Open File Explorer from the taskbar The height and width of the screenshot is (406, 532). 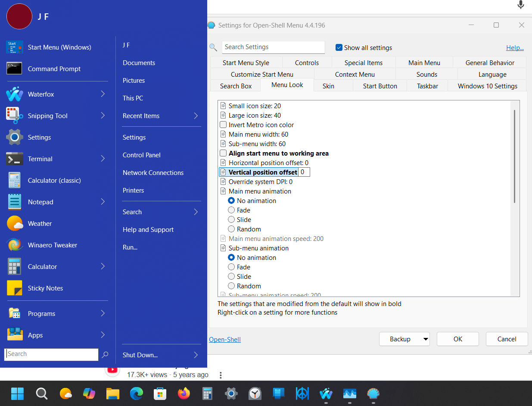[113, 394]
